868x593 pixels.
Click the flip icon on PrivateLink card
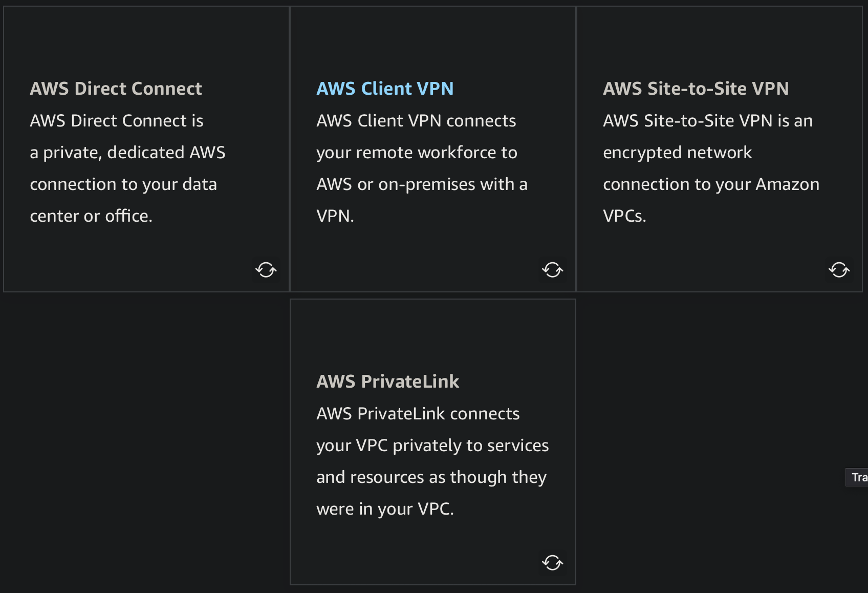pos(553,562)
